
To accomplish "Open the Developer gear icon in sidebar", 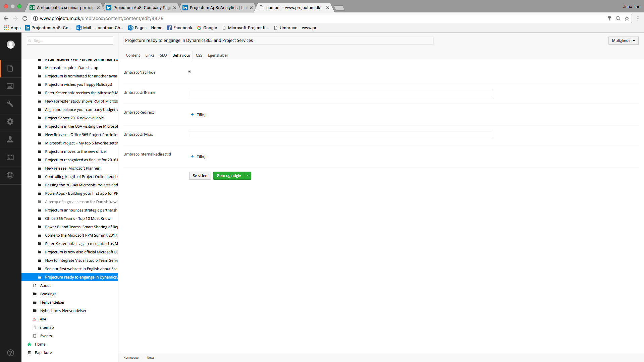I will pyautogui.click(x=10, y=122).
